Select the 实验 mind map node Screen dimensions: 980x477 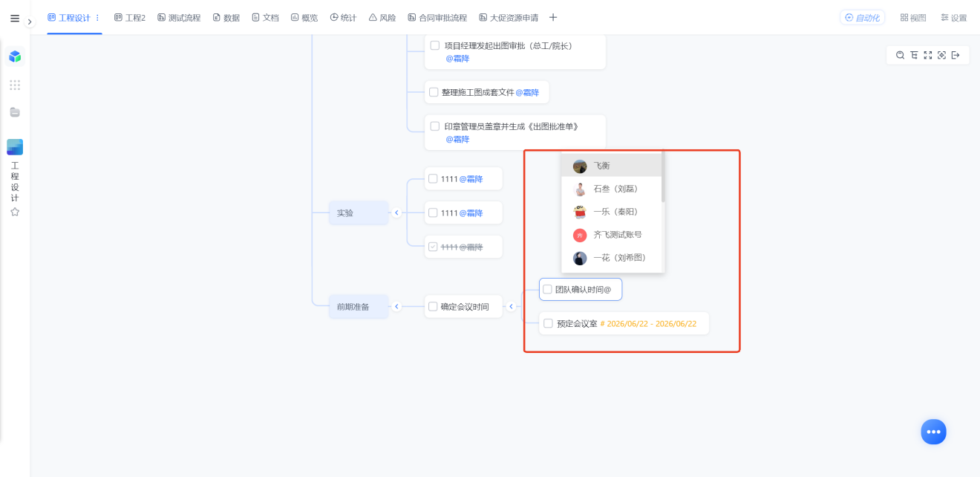(359, 212)
